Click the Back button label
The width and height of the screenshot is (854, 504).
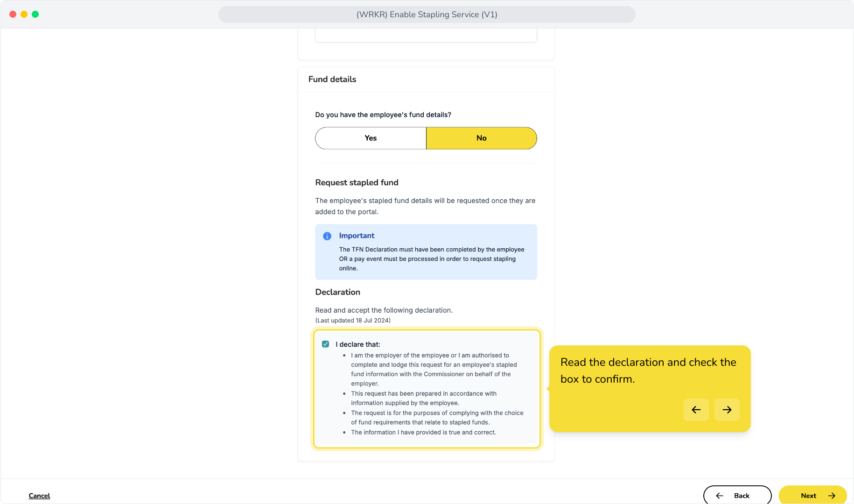(742, 496)
